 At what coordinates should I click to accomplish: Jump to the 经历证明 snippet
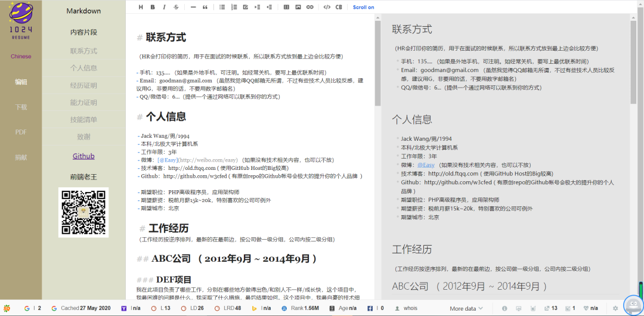pyautogui.click(x=83, y=85)
